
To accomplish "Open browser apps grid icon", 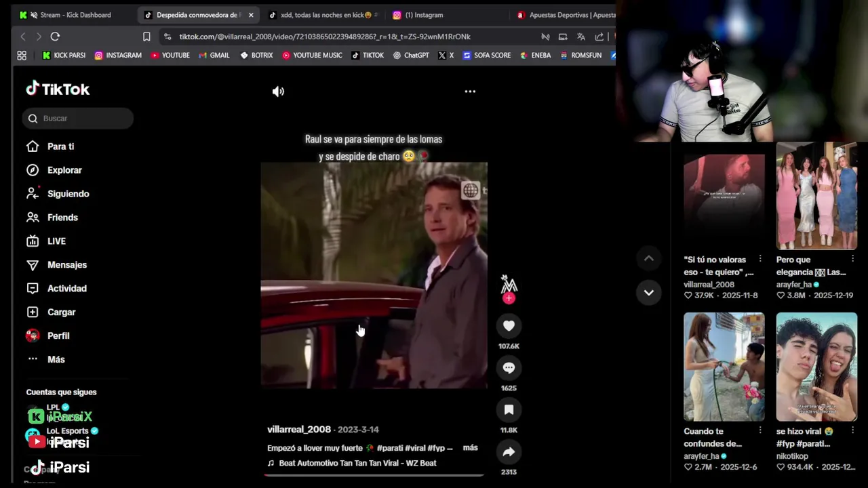I will pyautogui.click(x=22, y=56).
